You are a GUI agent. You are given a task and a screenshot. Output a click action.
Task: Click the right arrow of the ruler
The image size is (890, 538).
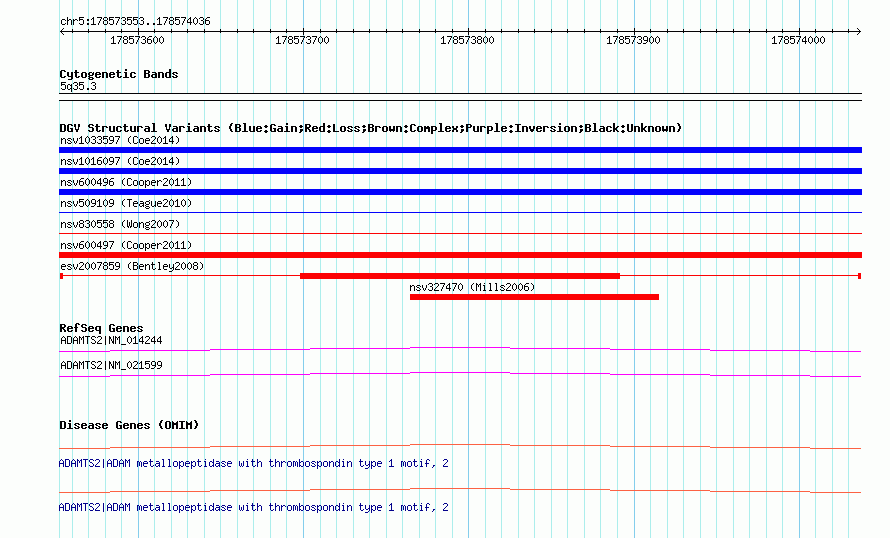(x=859, y=32)
